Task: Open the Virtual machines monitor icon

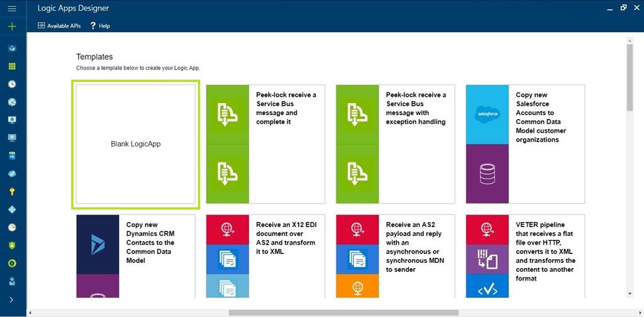Action: click(12, 120)
